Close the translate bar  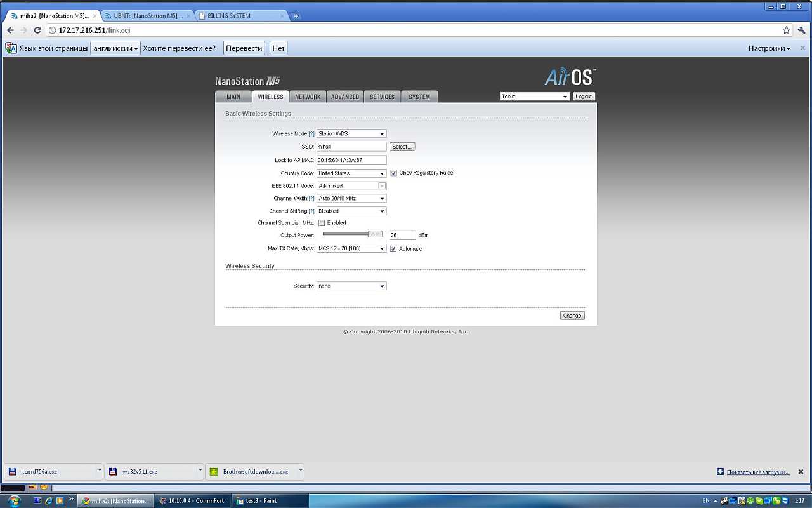802,48
